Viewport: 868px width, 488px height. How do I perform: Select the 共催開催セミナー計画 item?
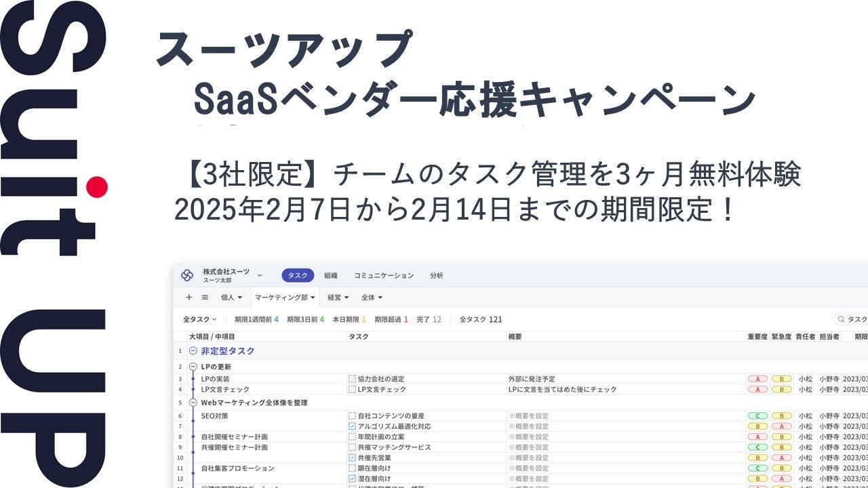click(234, 447)
